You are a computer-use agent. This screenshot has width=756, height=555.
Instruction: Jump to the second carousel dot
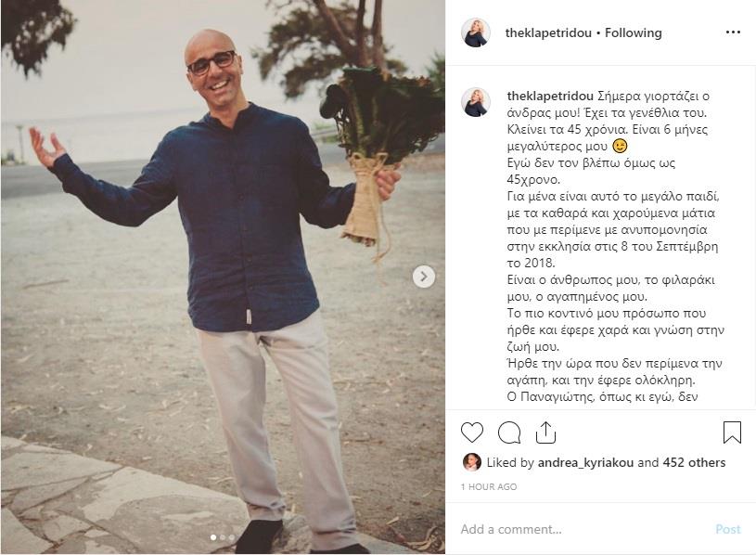click(x=223, y=537)
